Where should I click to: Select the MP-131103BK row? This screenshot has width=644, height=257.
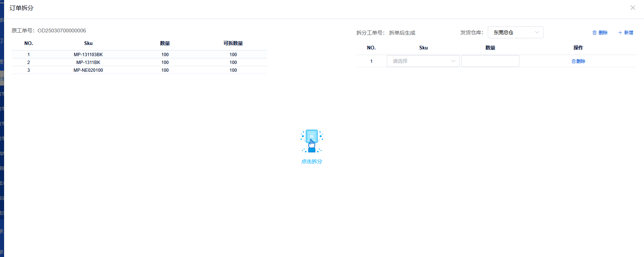pyautogui.click(x=88, y=55)
